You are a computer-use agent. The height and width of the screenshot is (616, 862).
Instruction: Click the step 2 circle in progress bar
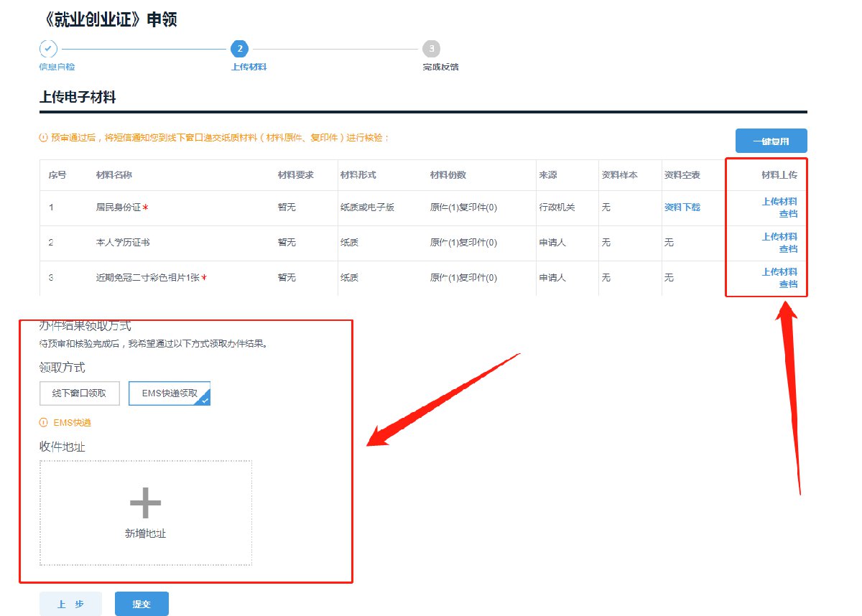coord(239,49)
